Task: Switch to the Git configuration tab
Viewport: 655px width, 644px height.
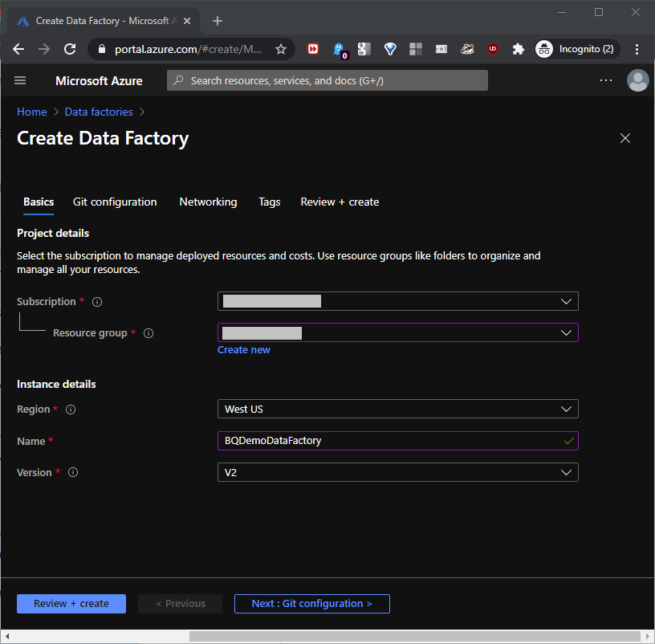Action: pos(115,202)
